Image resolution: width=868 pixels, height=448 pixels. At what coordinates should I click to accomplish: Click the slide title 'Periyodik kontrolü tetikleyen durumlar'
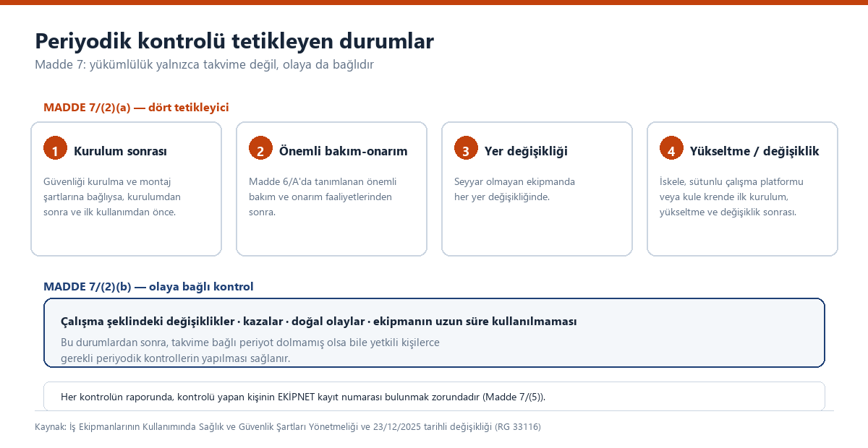(234, 41)
